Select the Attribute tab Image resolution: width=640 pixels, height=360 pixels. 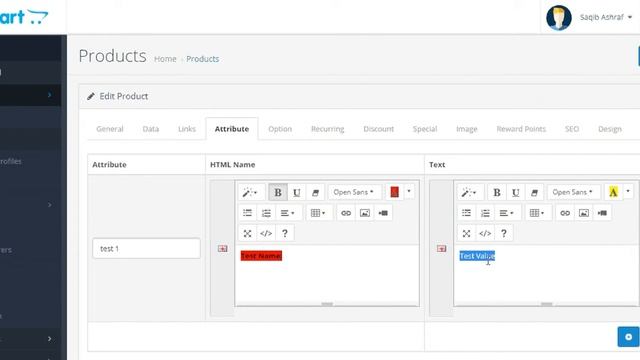coord(232,129)
